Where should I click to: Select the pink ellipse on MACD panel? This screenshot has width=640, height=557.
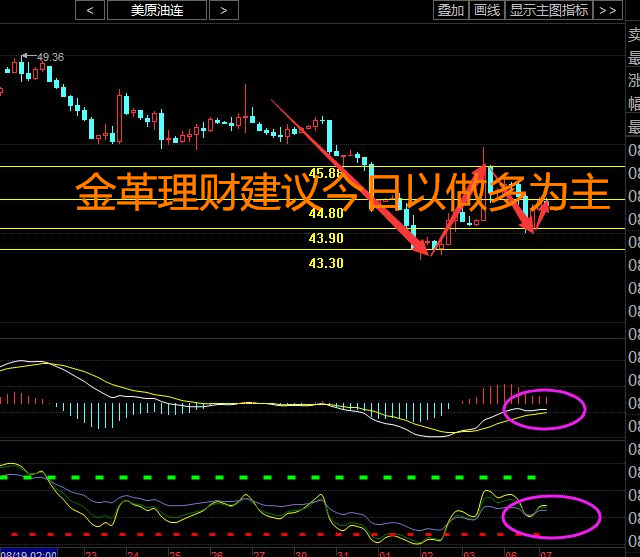[x=545, y=407]
